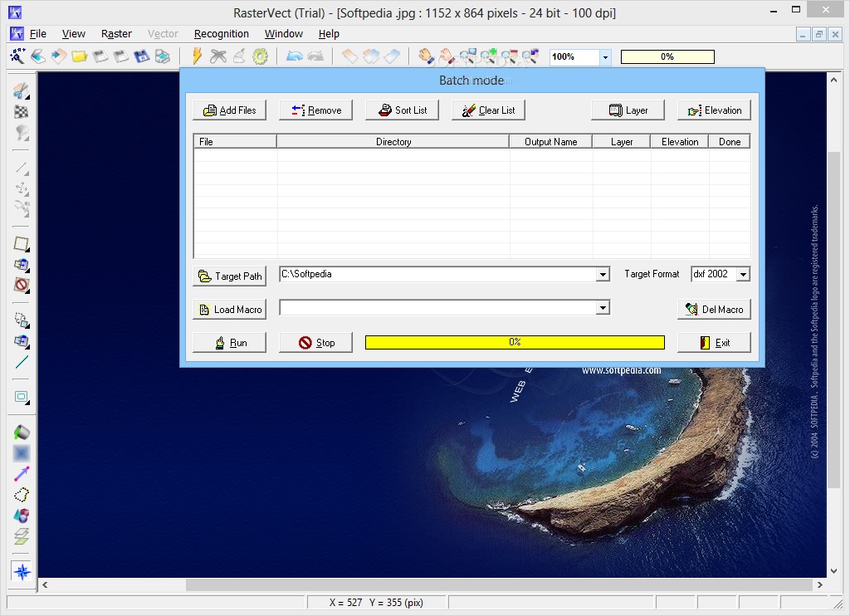Open the Window menu
This screenshot has height=616, width=850.
pos(284,33)
